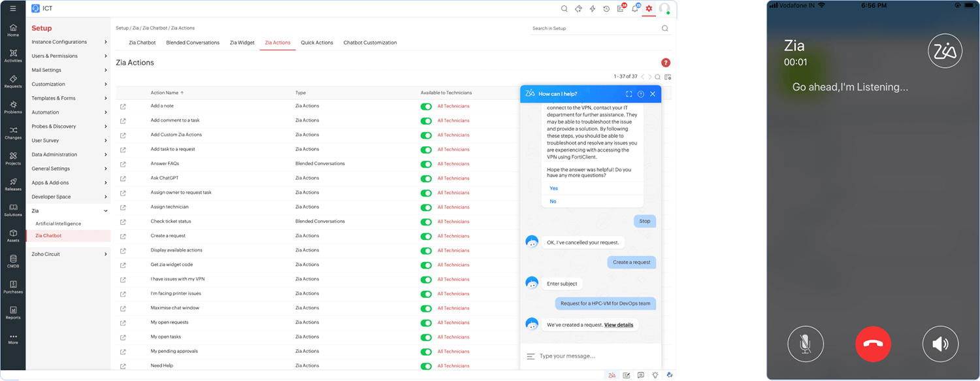Click the global search magnifier in header
The image size is (980, 381).
pyautogui.click(x=564, y=8)
